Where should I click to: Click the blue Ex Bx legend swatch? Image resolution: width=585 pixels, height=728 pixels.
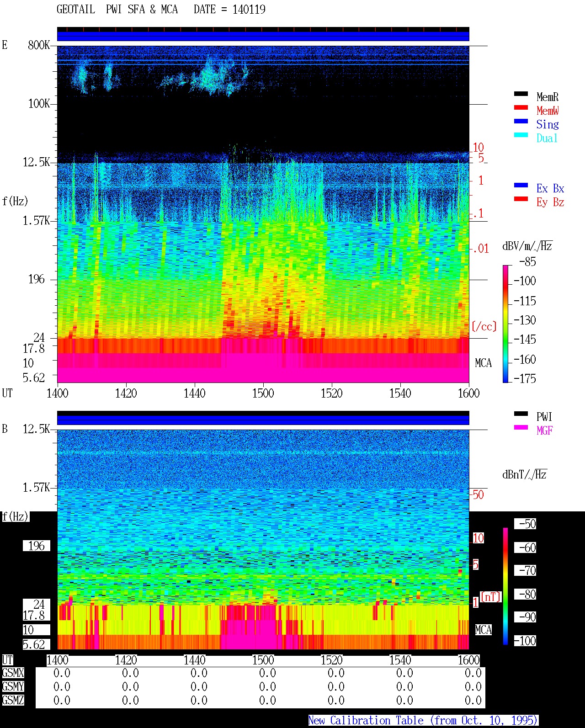click(521, 185)
